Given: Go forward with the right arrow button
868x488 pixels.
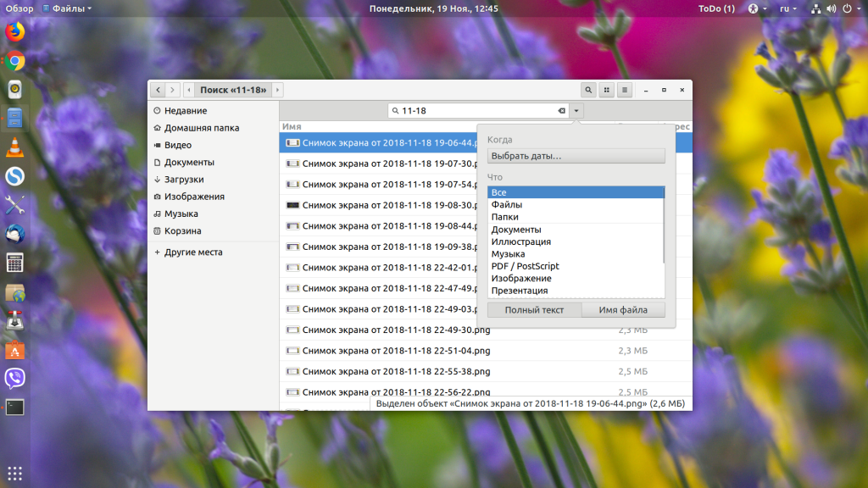Looking at the screenshot, I should coord(173,90).
